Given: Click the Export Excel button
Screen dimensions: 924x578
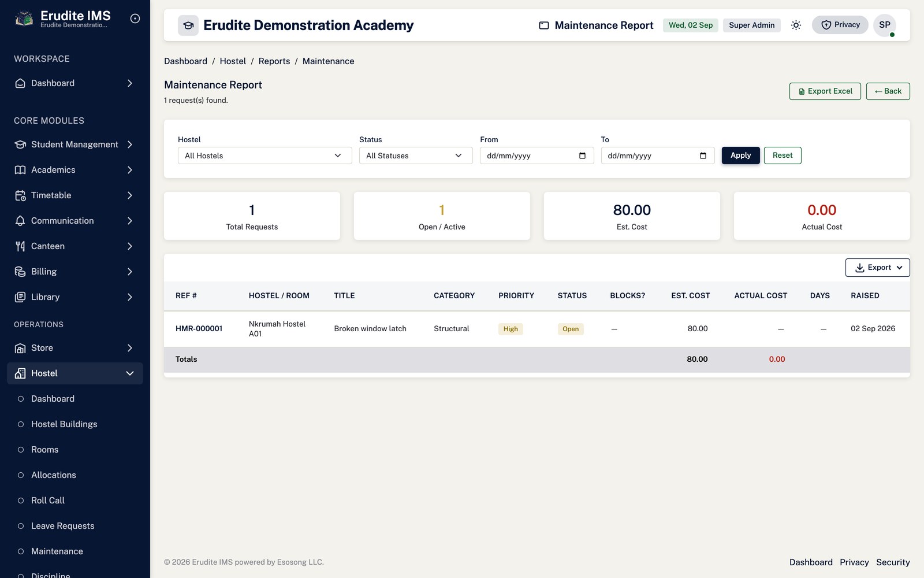Looking at the screenshot, I should [825, 91].
